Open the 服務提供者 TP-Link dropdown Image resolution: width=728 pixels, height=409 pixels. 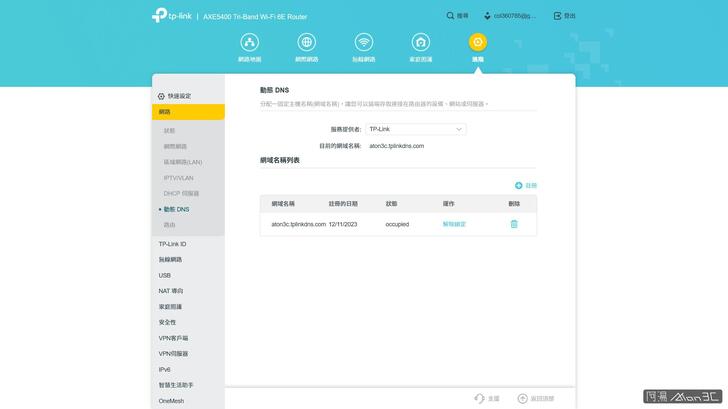[415, 129]
